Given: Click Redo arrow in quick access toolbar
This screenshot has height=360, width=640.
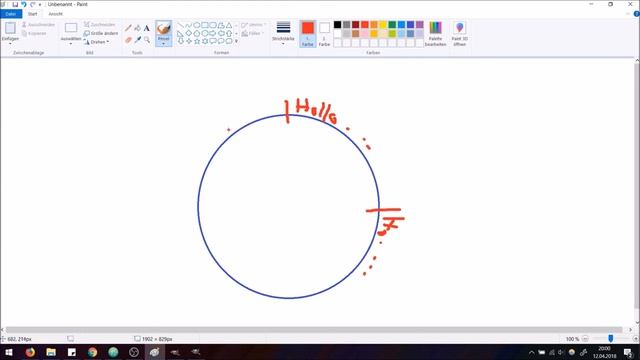Looking at the screenshot, I should point(32,4).
